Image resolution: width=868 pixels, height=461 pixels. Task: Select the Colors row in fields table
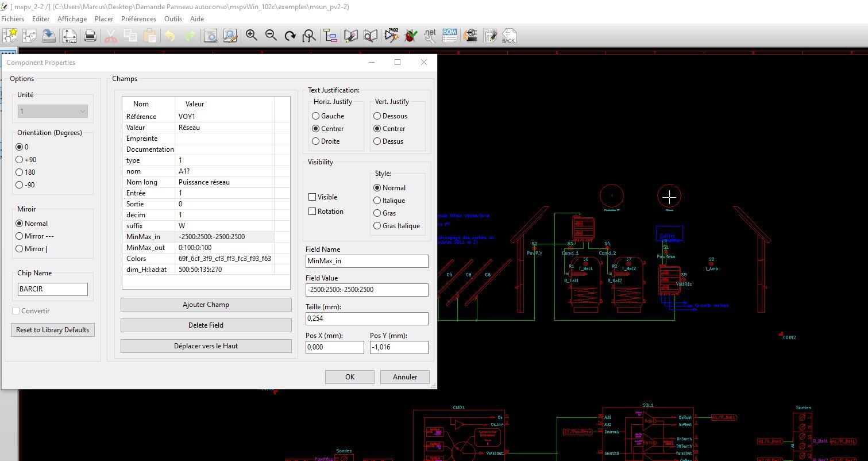point(206,259)
